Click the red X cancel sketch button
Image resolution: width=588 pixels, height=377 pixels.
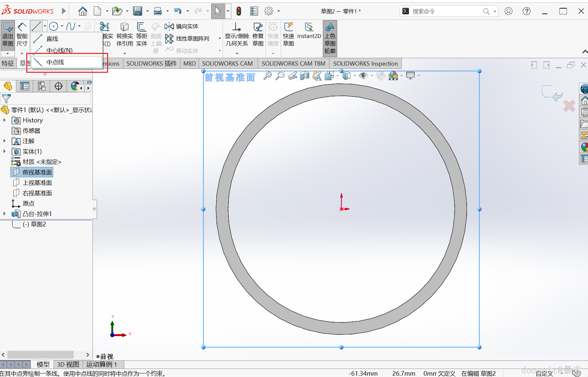(x=569, y=106)
